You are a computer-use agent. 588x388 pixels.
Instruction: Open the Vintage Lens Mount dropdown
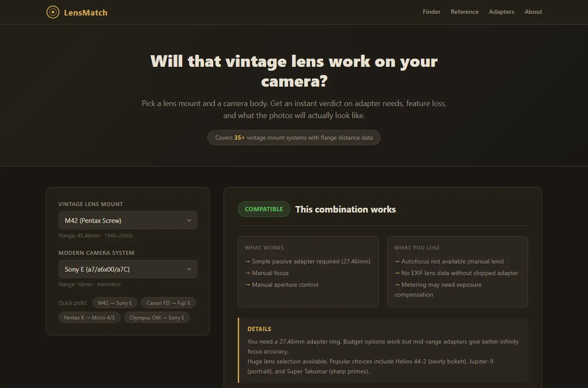[128, 220]
